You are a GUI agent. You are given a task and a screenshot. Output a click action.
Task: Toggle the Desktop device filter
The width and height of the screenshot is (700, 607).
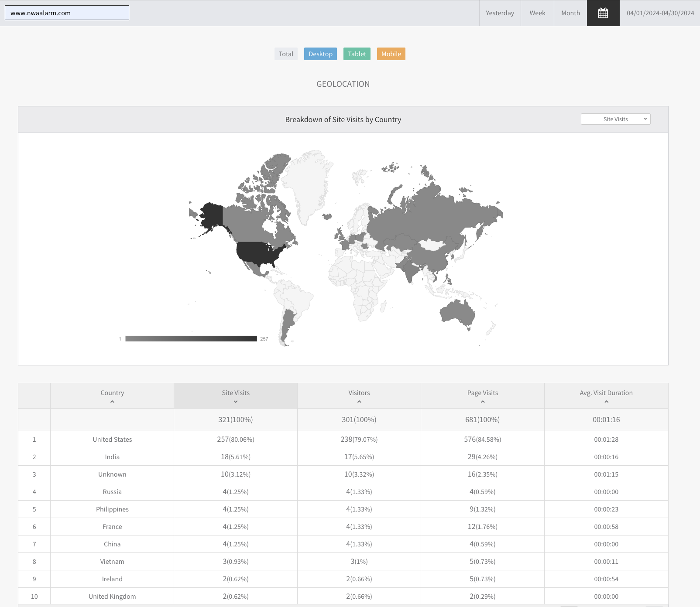[320, 54]
